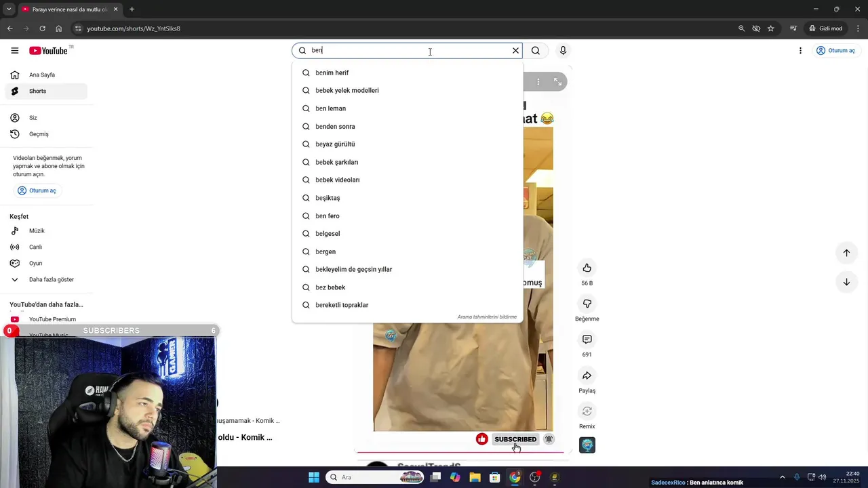Choose suggestion 'bebek yelek modelleri'
The height and width of the screenshot is (488, 868).
click(408, 90)
